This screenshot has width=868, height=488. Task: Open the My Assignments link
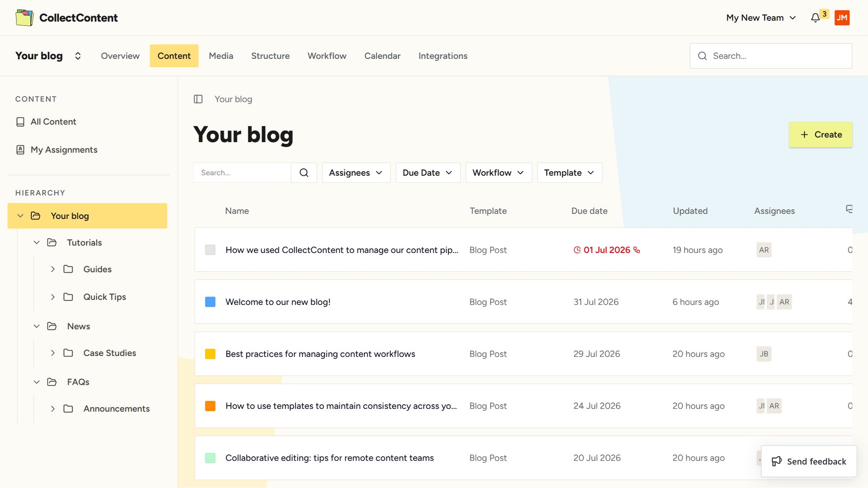point(64,149)
